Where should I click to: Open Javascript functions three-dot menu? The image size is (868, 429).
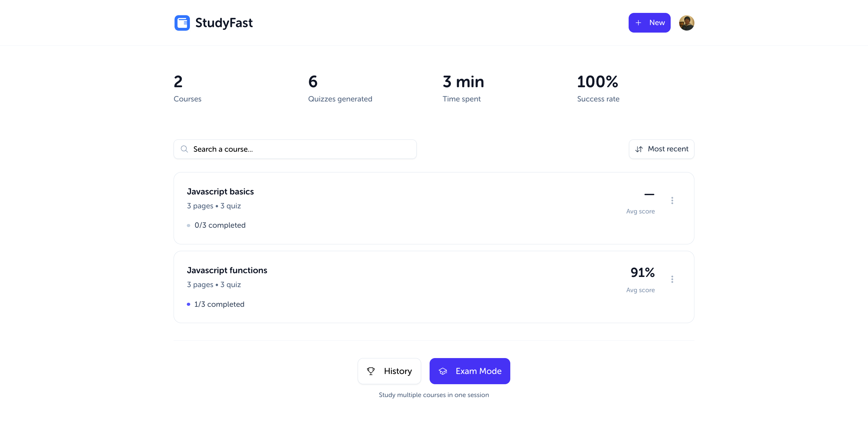pos(672,279)
